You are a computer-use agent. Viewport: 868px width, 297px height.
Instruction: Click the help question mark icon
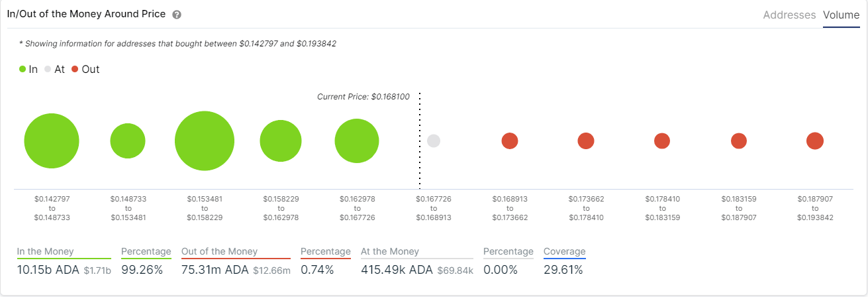[x=177, y=15]
